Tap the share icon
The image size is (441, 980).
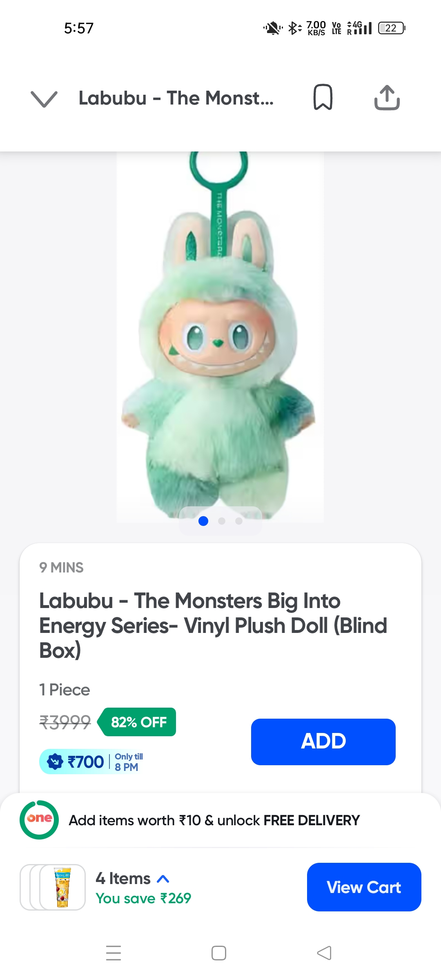coord(387,98)
